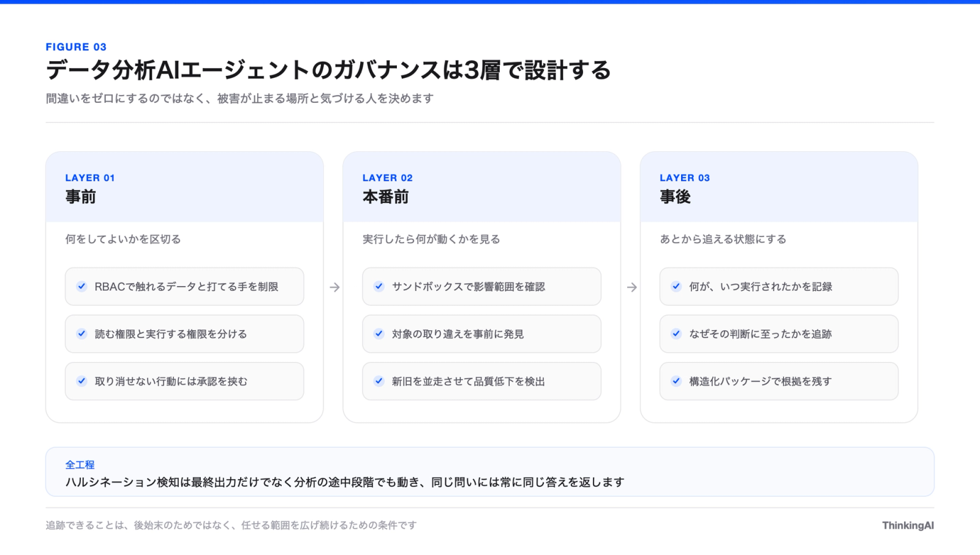980x555 pixels.
Task: Click the text RBACで触れるデータと打てる手を制限
Action: (186, 287)
